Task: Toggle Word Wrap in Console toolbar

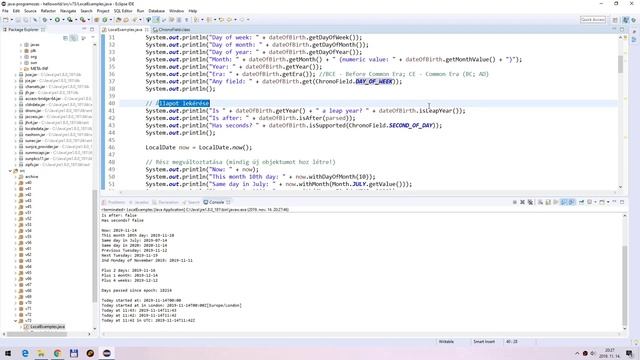Action: click(556, 202)
